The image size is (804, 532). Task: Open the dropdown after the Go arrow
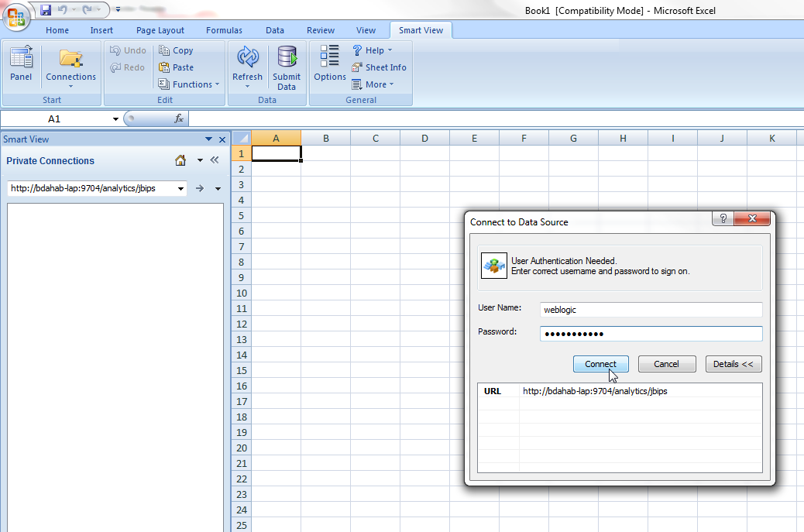[218, 189]
